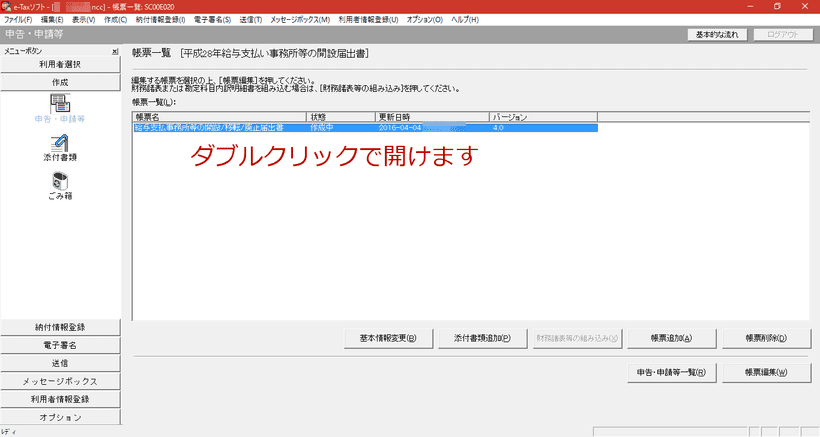820x437 pixels.
Task: Close the メニューボタン panel
Action: [115, 51]
